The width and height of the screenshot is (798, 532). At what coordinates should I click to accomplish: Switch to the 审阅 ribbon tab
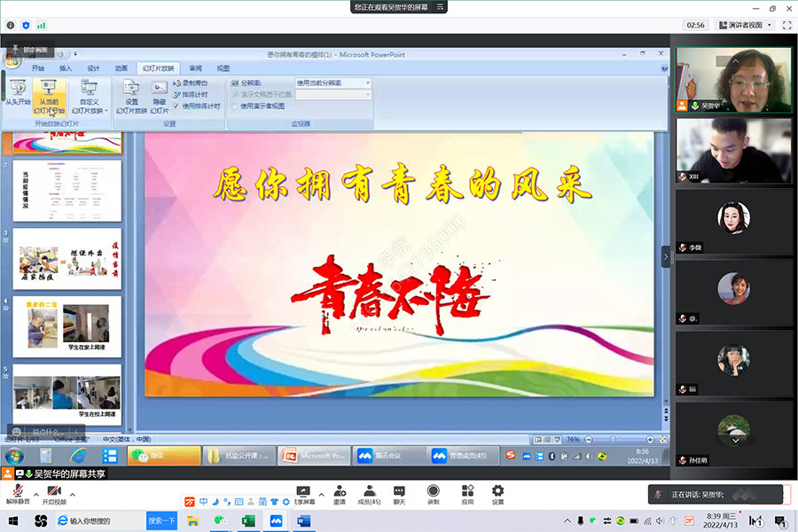[x=195, y=68]
